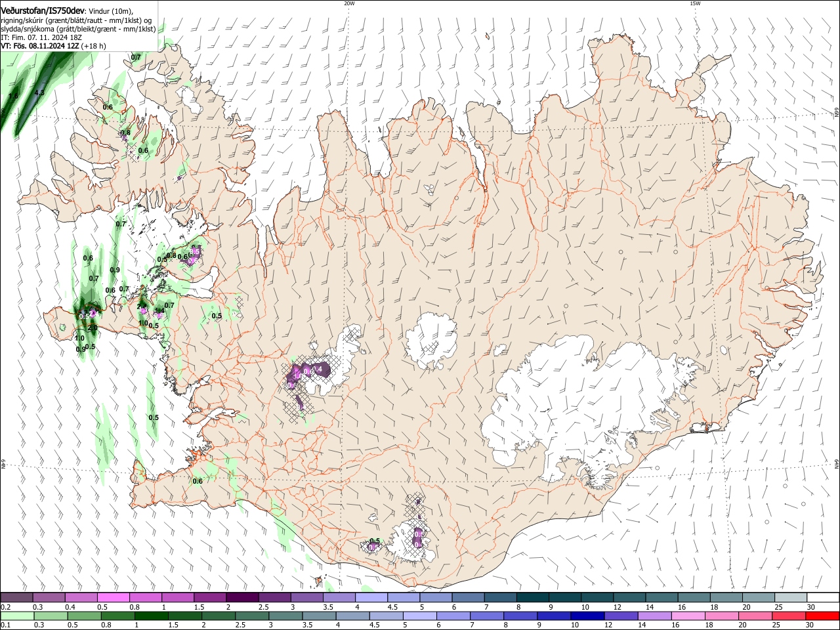The image size is (840, 630).
Task: Click the 4.3 precipitation value offshore
Action: click(39, 93)
